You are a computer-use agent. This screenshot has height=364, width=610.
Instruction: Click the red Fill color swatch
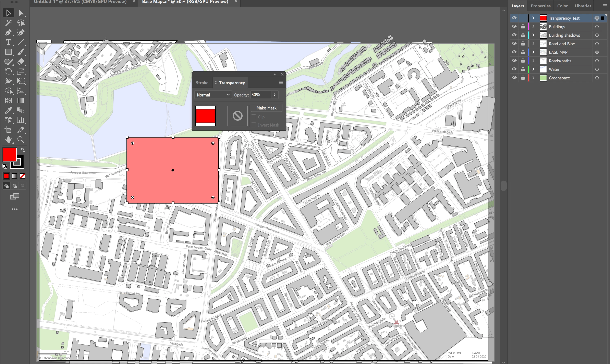[10, 154]
